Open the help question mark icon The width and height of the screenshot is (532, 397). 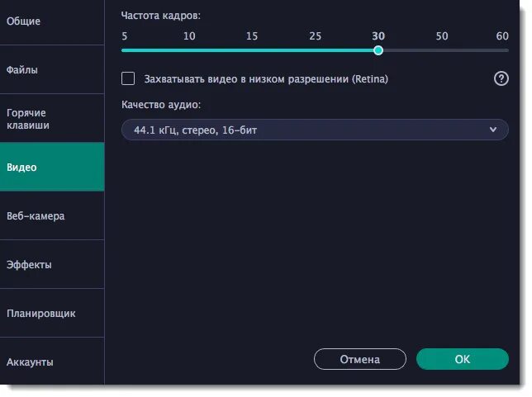(x=501, y=78)
